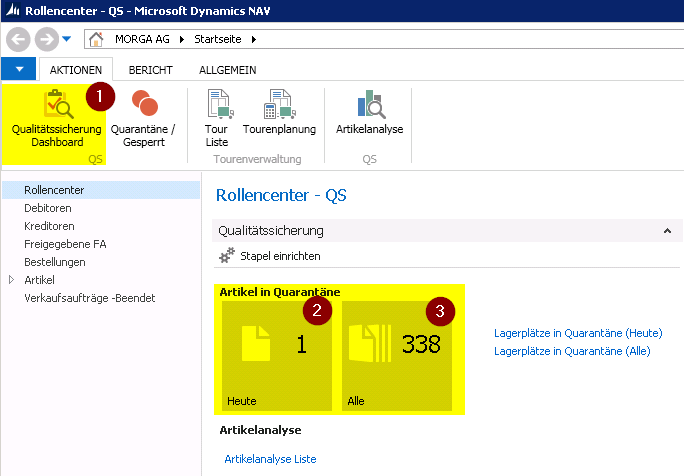Open the Qualitätssicherung Dashboard
The image size is (684, 476).
coord(56,119)
